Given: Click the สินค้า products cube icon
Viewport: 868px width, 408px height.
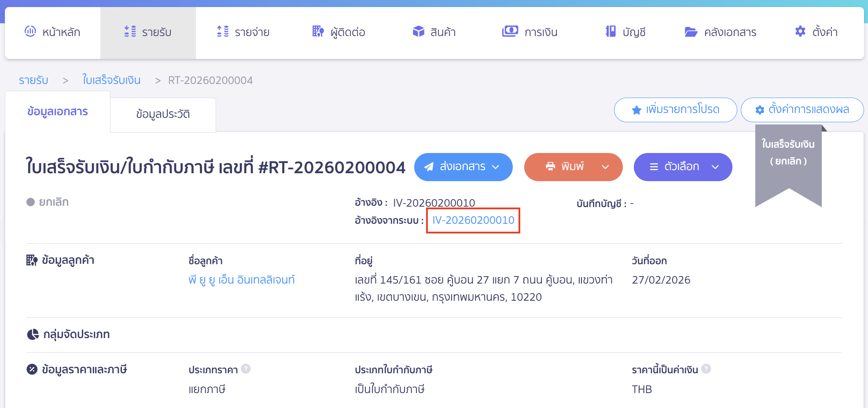Looking at the screenshot, I should click(x=418, y=31).
